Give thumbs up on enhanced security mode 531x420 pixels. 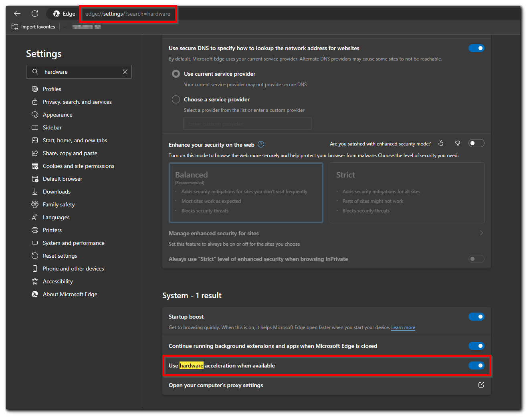441,143
